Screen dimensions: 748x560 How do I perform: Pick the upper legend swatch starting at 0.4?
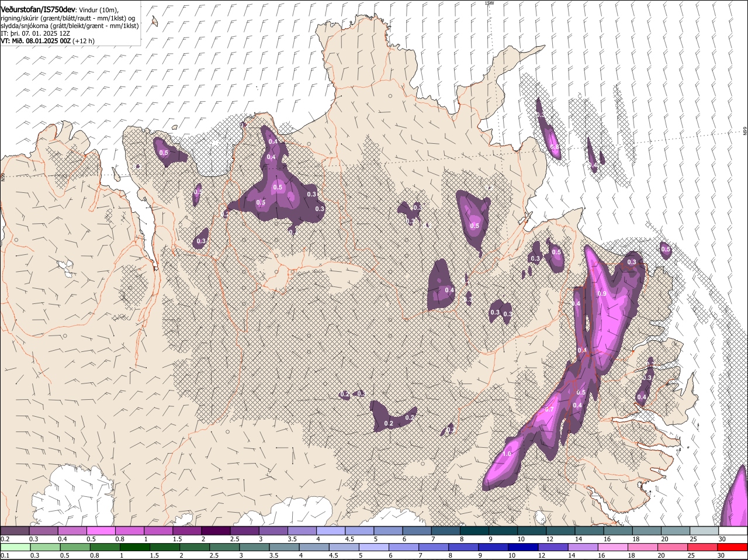(x=72, y=530)
